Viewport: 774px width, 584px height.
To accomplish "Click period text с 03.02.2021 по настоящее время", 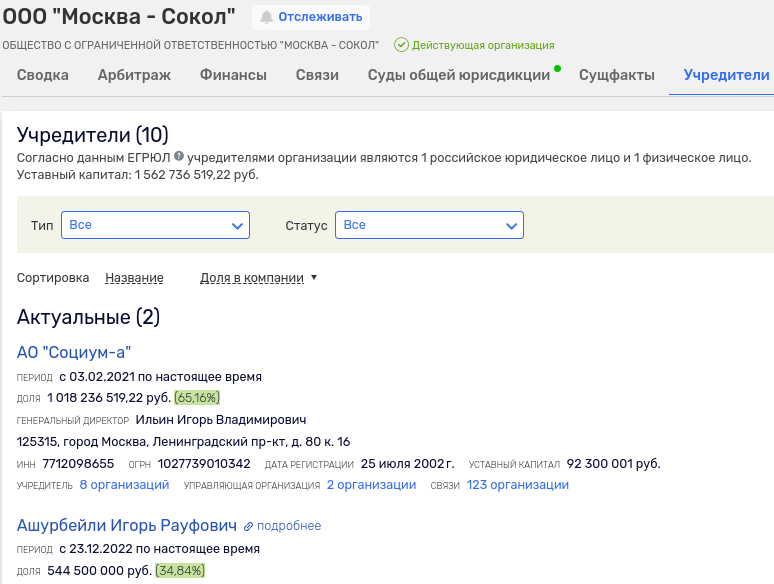I will pos(160,377).
